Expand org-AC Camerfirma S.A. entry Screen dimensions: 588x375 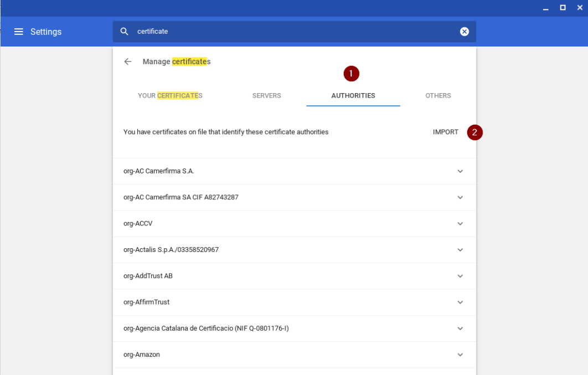click(x=460, y=171)
